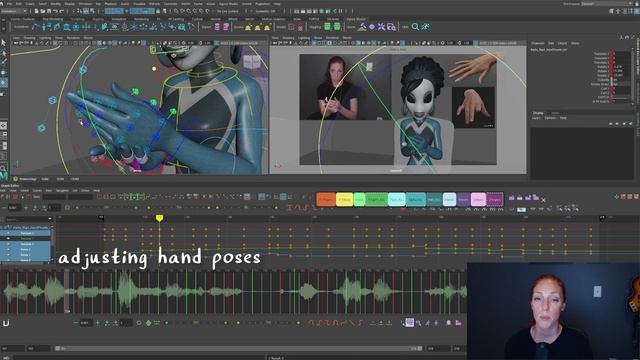Screen dimensions: 640x360
Task: Open Lighting menu in right viewport
Action: (304, 38)
